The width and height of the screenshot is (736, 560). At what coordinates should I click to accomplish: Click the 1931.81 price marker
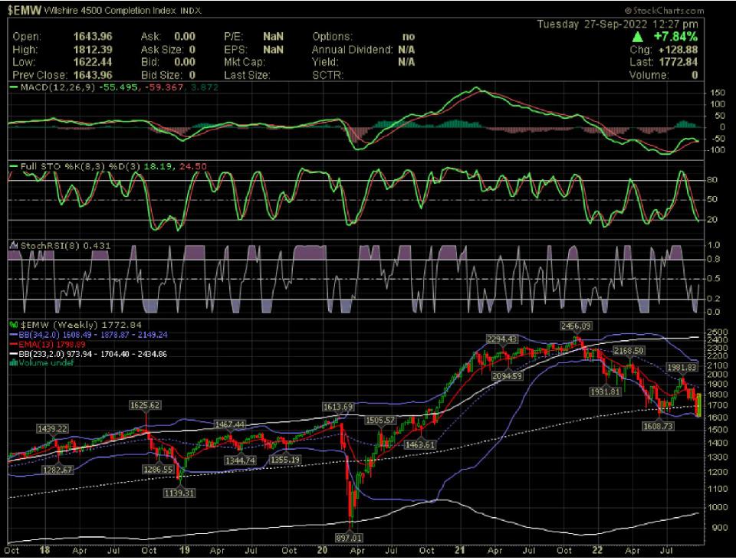pyautogui.click(x=606, y=391)
